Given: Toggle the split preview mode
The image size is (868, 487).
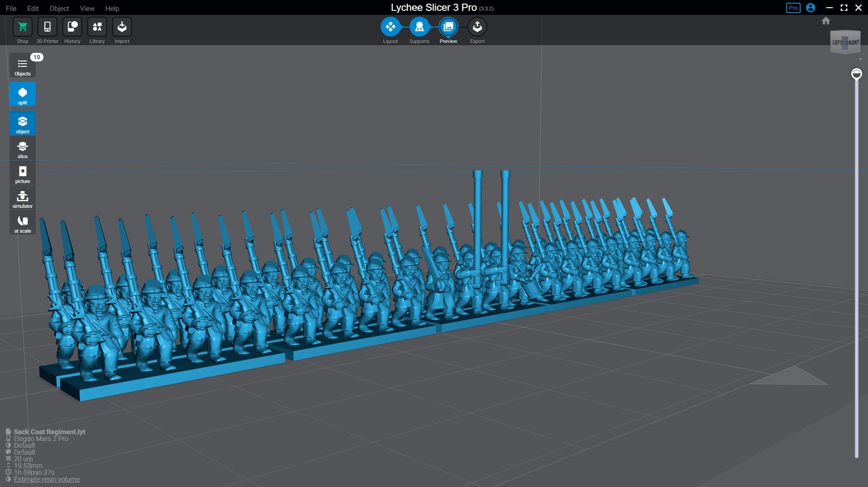Looking at the screenshot, I should coord(22,95).
